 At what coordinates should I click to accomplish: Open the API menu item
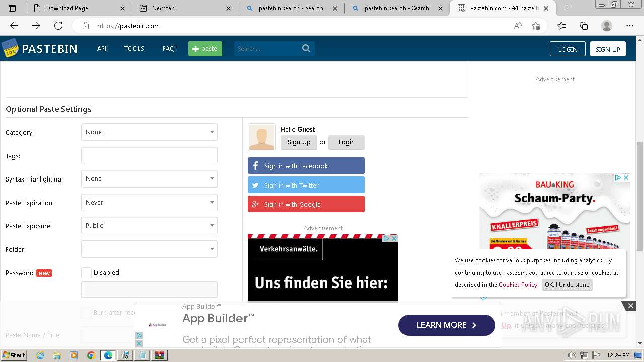pos(102,49)
